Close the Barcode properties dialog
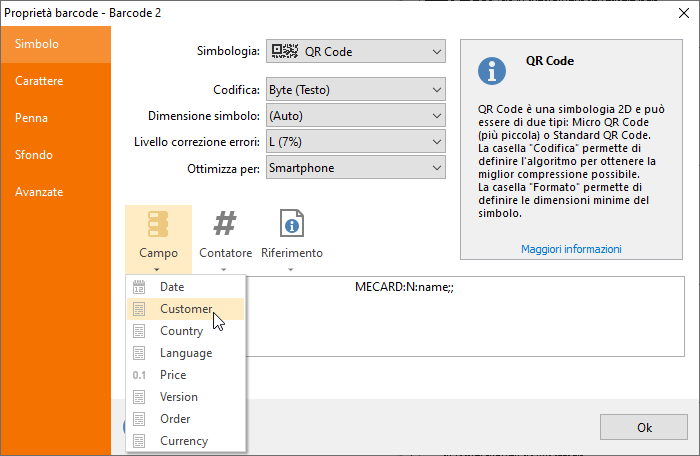The height and width of the screenshot is (456, 700). [677, 13]
